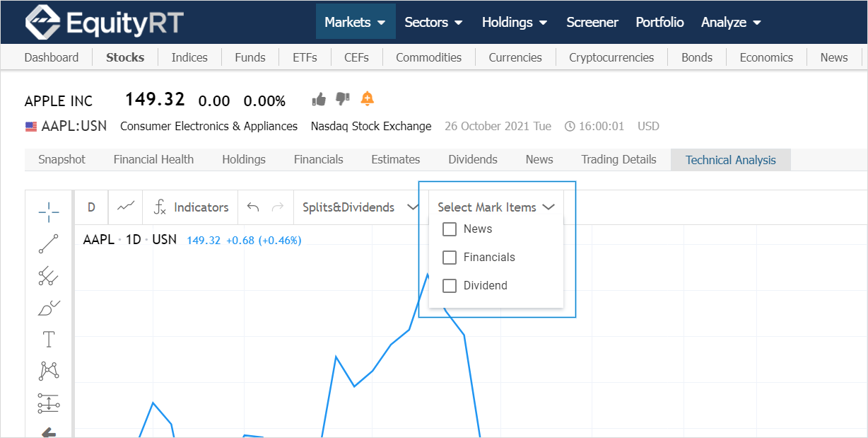Switch to the Dividends tab

473,159
